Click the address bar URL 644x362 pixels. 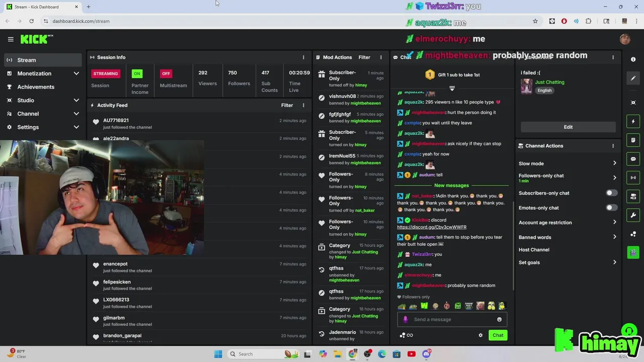81,21
